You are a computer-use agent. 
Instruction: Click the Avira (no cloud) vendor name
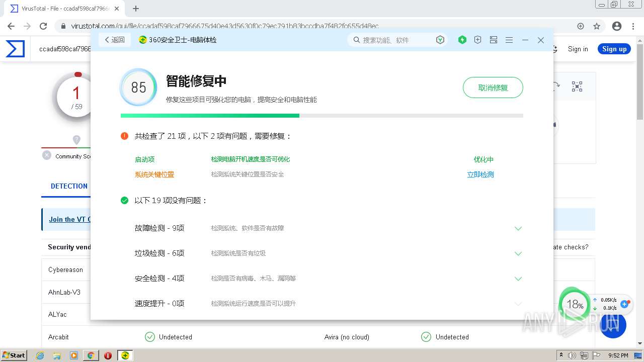[347, 337]
